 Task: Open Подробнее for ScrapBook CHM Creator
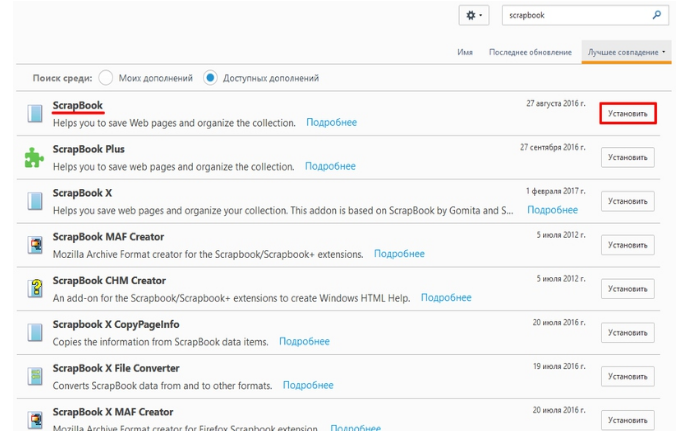tap(446, 298)
